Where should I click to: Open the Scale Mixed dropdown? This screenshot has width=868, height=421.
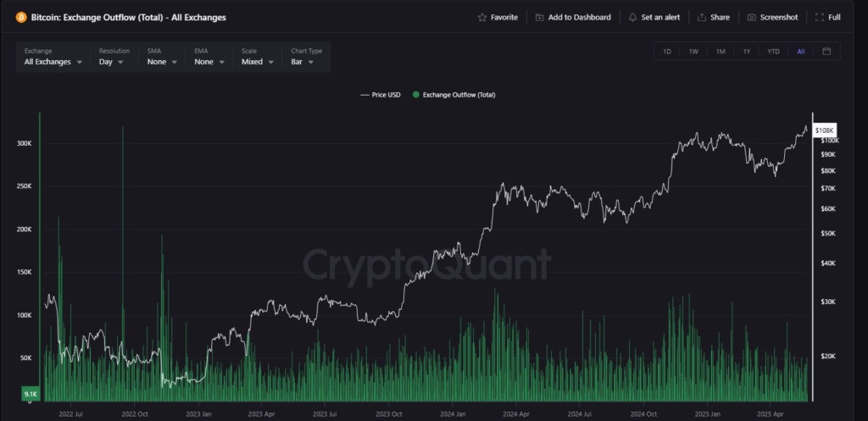click(x=258, y=57)
